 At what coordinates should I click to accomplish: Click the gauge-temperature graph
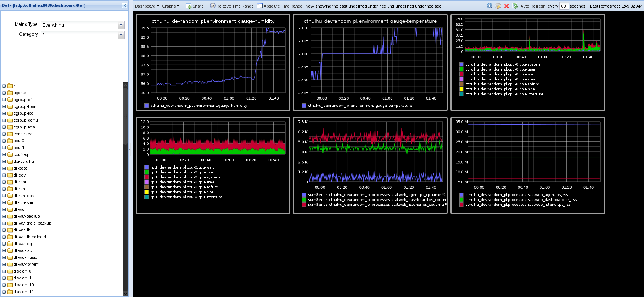coord(370,63)
